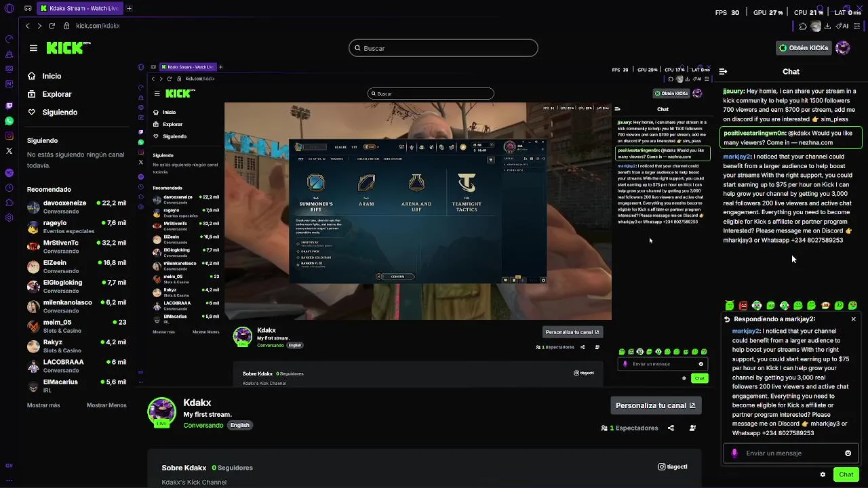
Task: Insert the first green emote
Action: 730,306
